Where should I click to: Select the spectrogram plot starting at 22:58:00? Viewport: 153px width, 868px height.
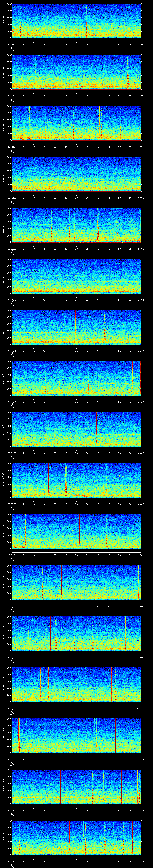point(76,633)
